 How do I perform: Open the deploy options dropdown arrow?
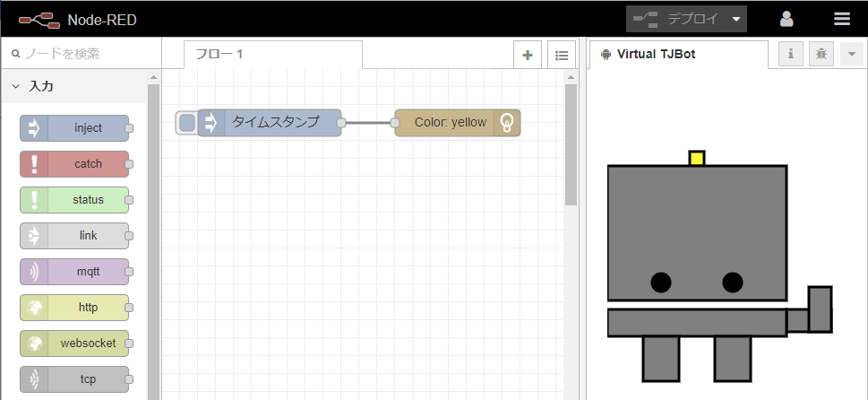coord(736,20)
